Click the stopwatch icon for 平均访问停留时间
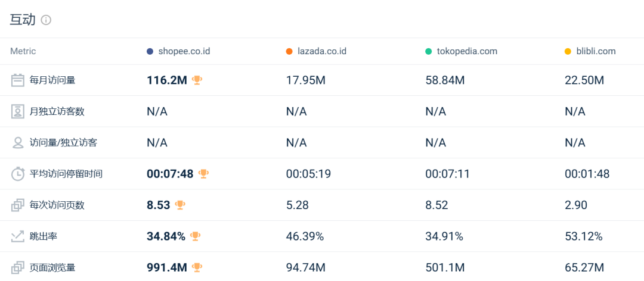 click(18, 174)
